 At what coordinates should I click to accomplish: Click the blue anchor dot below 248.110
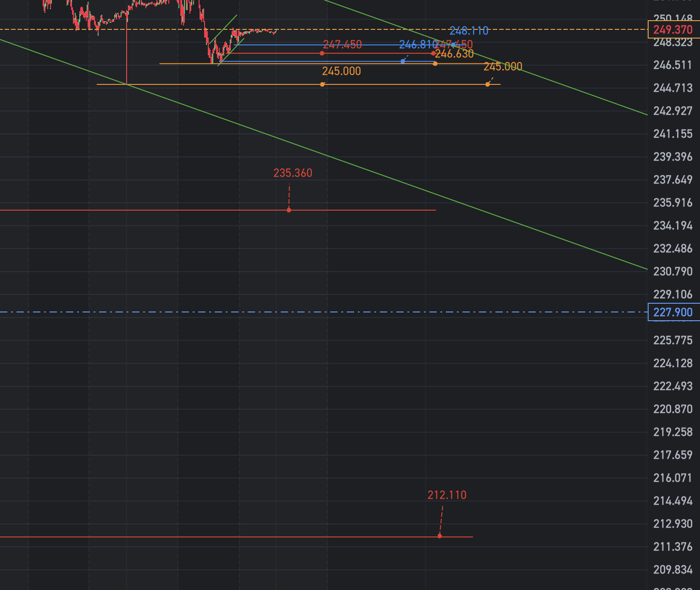click(x=453, y=45)
